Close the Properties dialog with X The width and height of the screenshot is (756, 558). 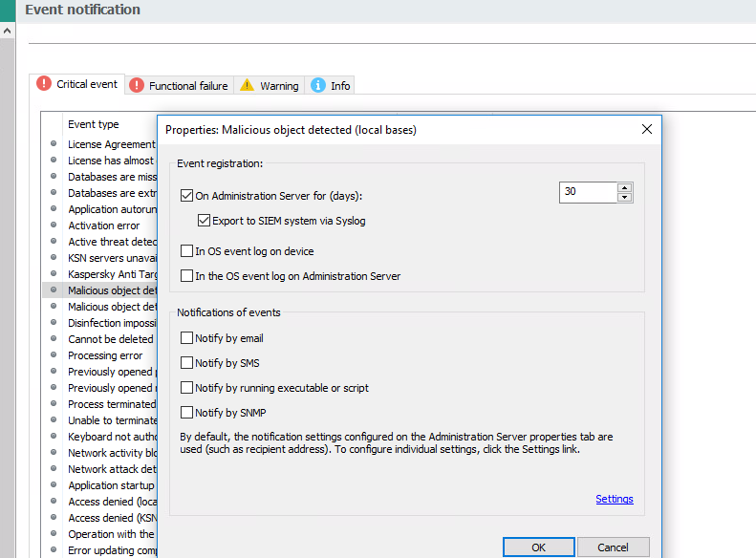click(x=647, y=129)
